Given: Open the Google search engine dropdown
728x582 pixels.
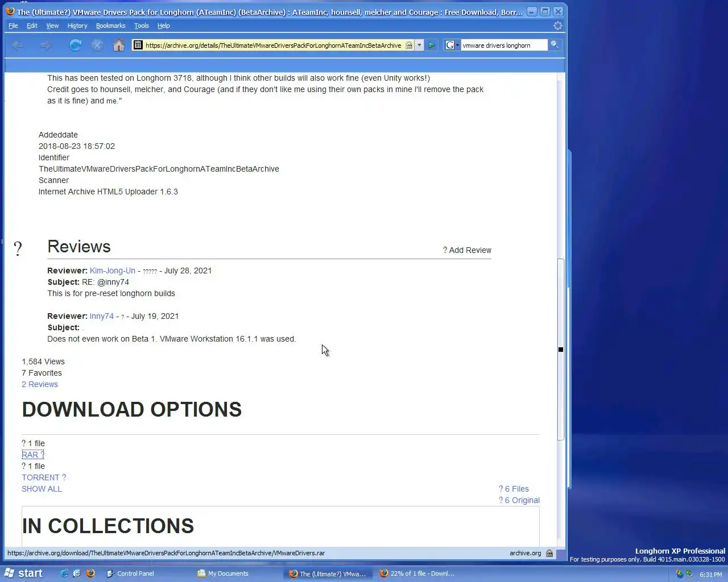Looking at the screenshot, I should (x=452, y=45).
